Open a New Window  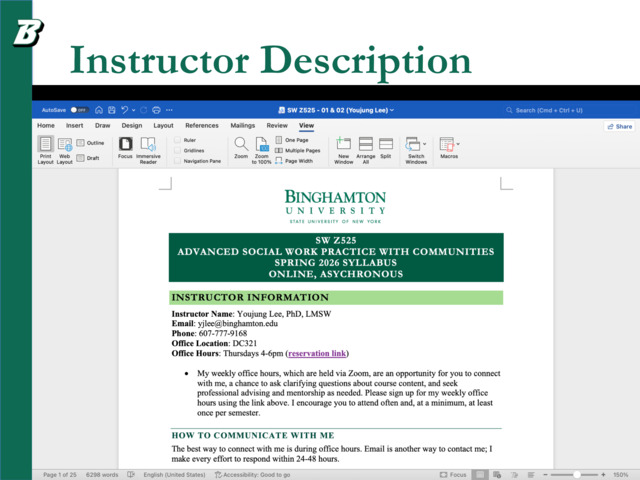344,150
